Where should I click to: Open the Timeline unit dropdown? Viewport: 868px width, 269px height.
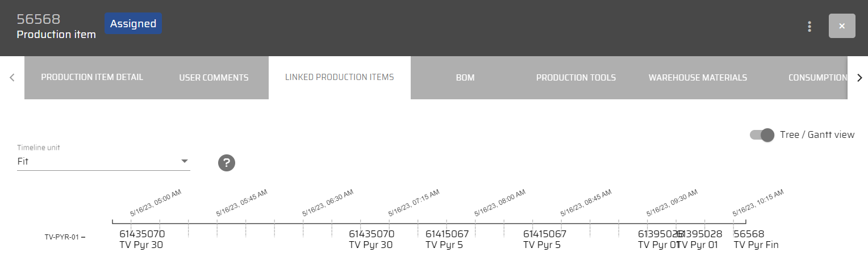tap(103, 161)
